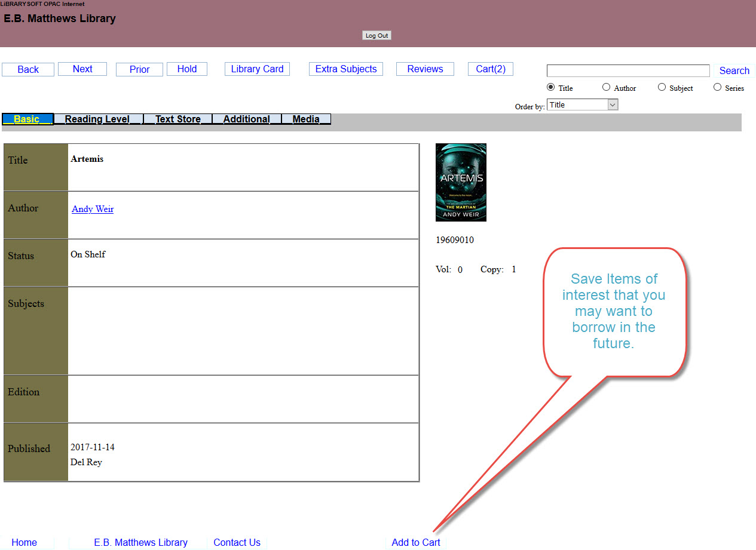Switch to the Reading Level tab
The image size is (756, 550).
tap(97, 119)
